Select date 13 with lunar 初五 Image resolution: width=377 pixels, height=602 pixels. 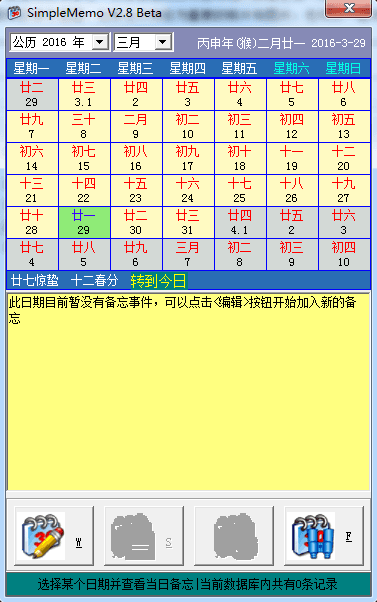(344, 127)
